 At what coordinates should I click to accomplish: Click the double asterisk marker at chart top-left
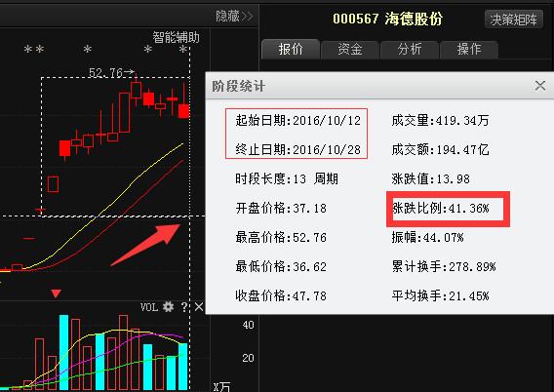pyautogui.click(x=34, y=49)
